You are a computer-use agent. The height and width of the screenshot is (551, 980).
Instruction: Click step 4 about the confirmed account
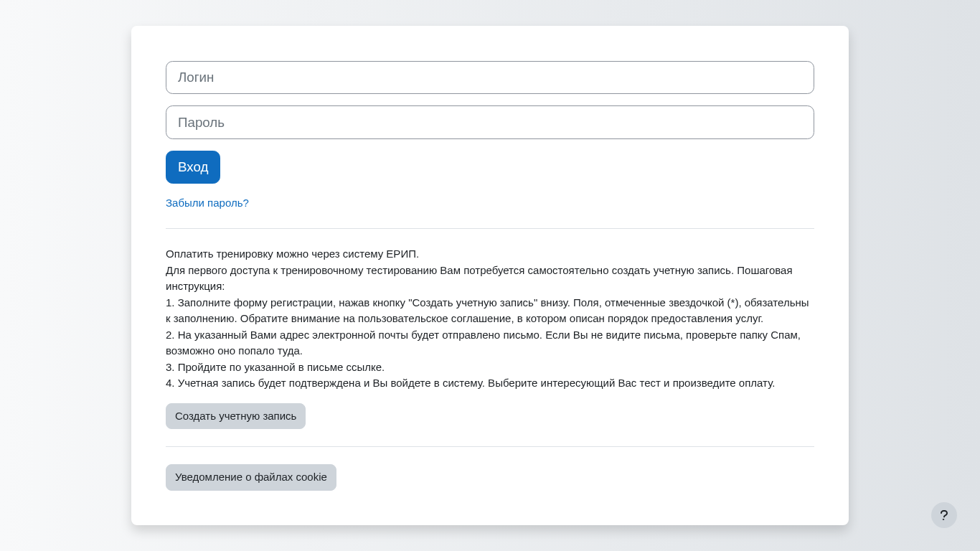pos(470,383)
